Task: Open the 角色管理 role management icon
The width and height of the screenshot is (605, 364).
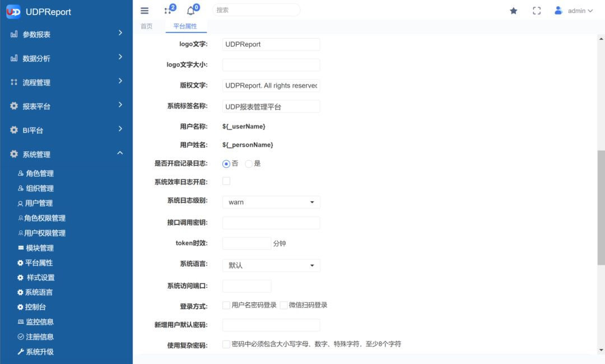Action: tap(19, 173)
